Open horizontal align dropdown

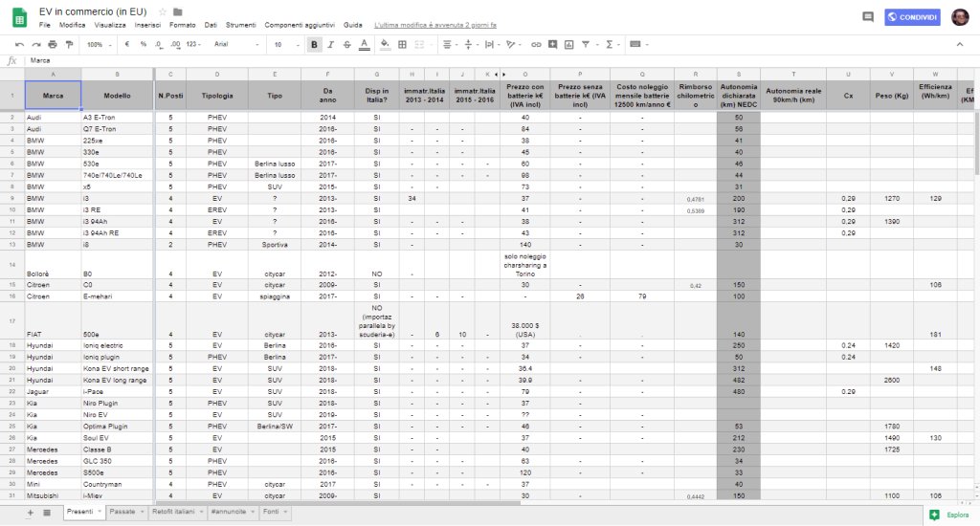pyautogui.click(x=450, y=44)
